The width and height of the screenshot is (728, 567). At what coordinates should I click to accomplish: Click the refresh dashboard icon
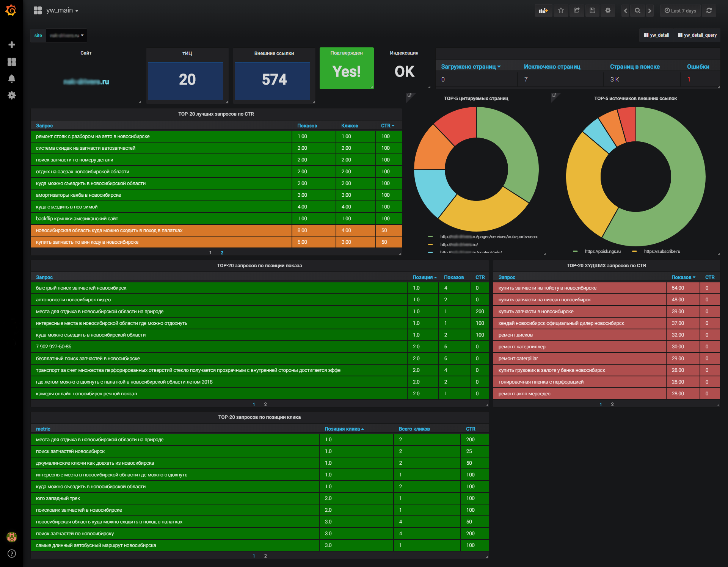click(709, 11)
